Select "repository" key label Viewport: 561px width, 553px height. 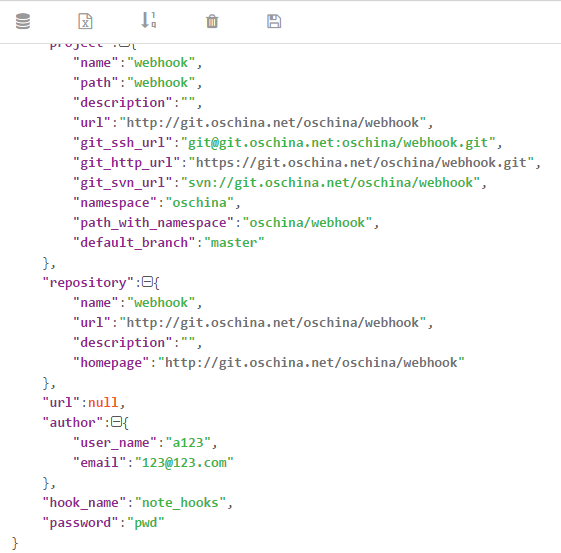pos(88,283)
